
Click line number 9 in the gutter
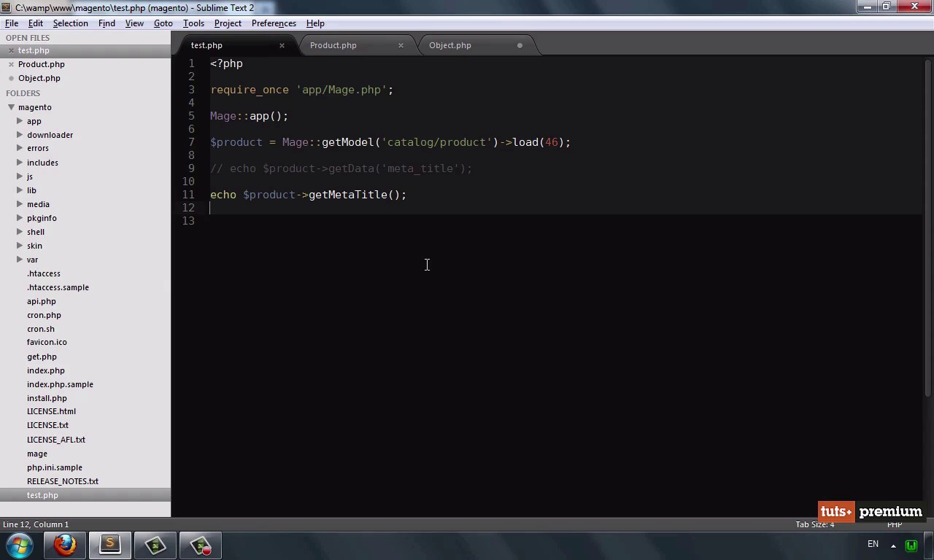pyautogui.click(x=191, y=168)
